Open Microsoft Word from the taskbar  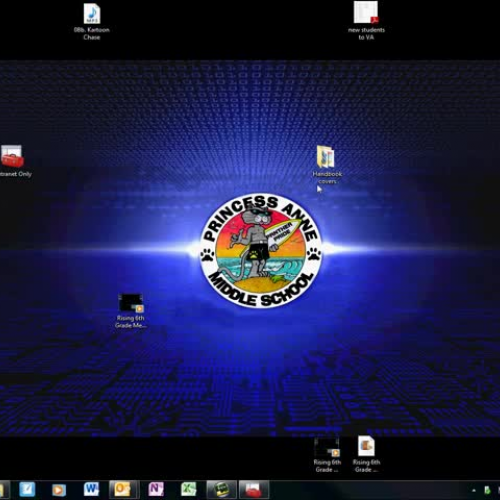pyautogui.click(x=91, y=489)
